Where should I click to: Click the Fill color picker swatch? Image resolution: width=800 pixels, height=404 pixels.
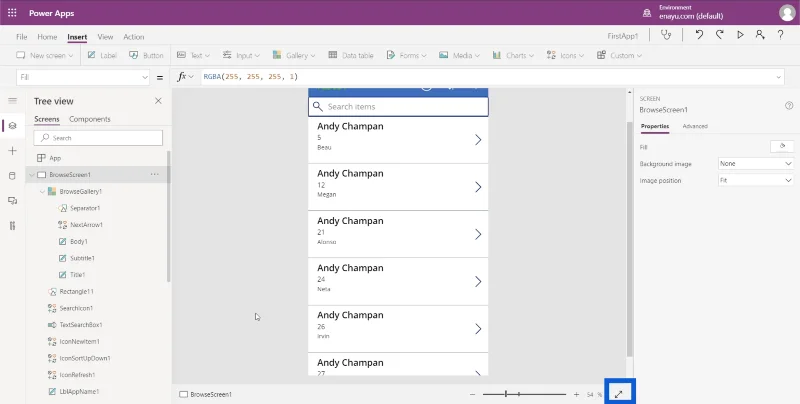pyautogui.click(x=782, y=147)
